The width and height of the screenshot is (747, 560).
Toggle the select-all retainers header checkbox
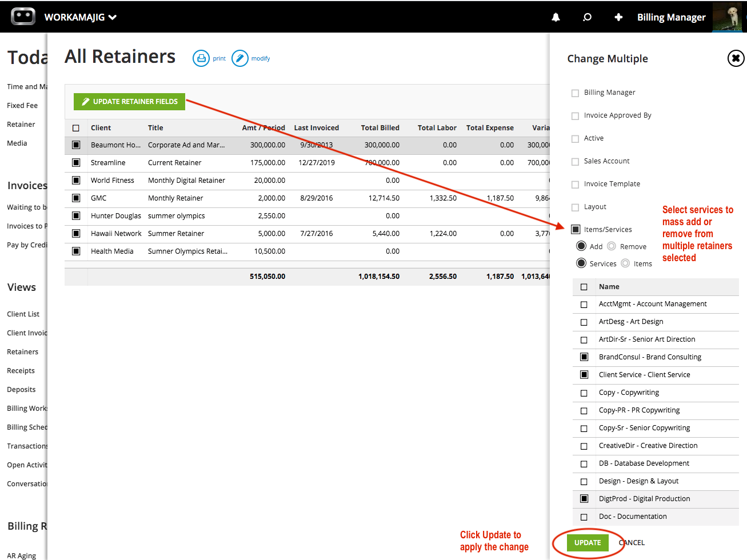tap(76, 128)
